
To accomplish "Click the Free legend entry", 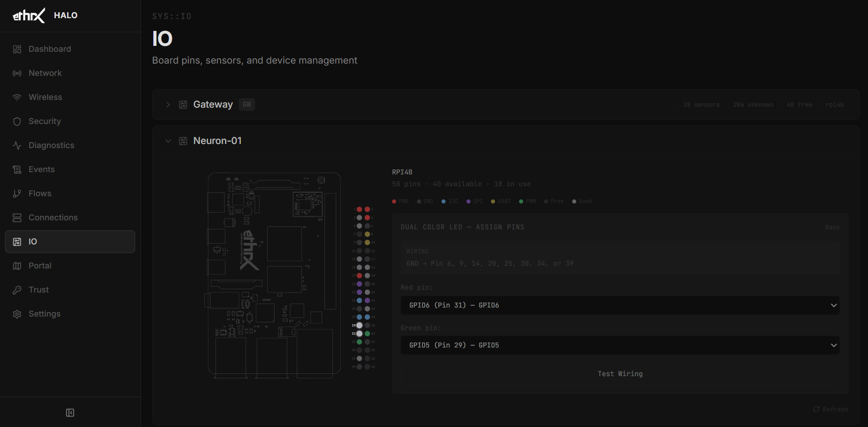I will click(x=554, y=201).
